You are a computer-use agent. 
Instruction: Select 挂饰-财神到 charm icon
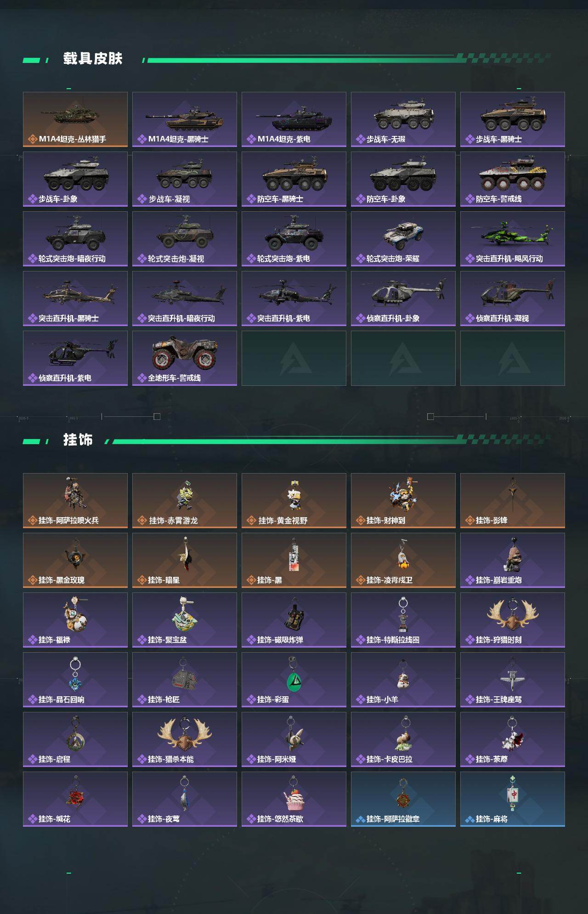click(403, 494)
